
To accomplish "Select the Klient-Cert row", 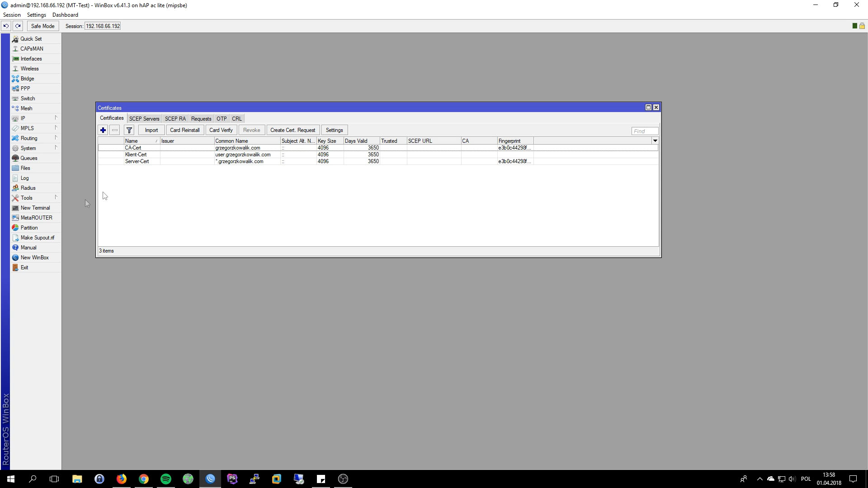I will click(x=378, y=155).
